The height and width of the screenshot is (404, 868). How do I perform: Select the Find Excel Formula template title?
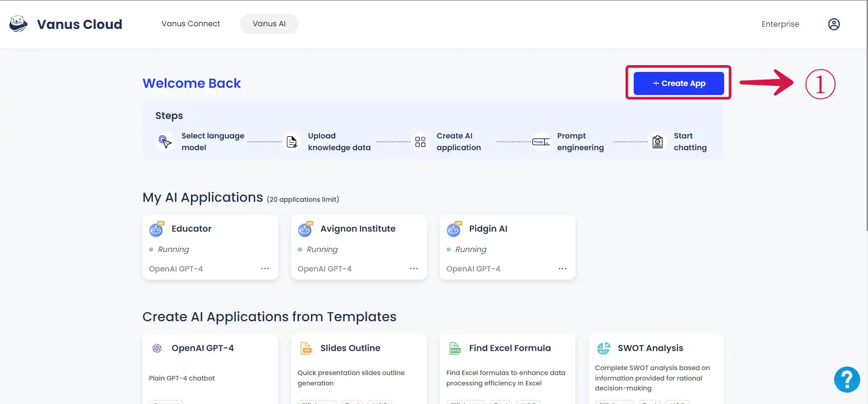[510, 348]
